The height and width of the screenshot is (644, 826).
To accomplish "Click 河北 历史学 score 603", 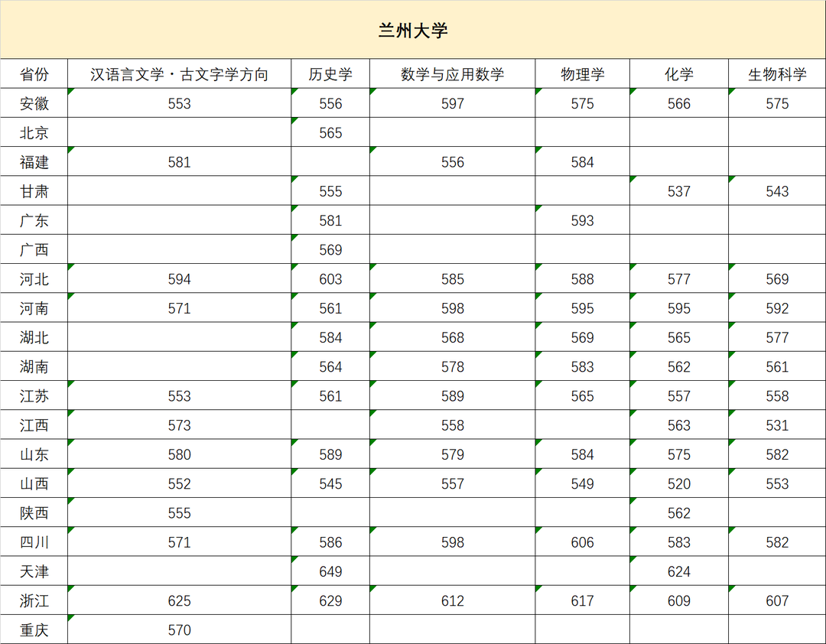I will click(330, 278).
